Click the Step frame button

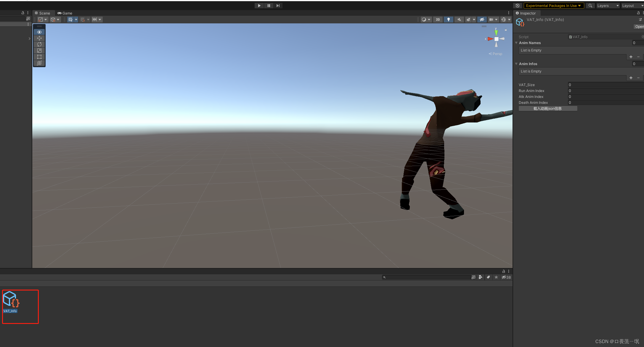pyautogui.click(x=278, y=6)
